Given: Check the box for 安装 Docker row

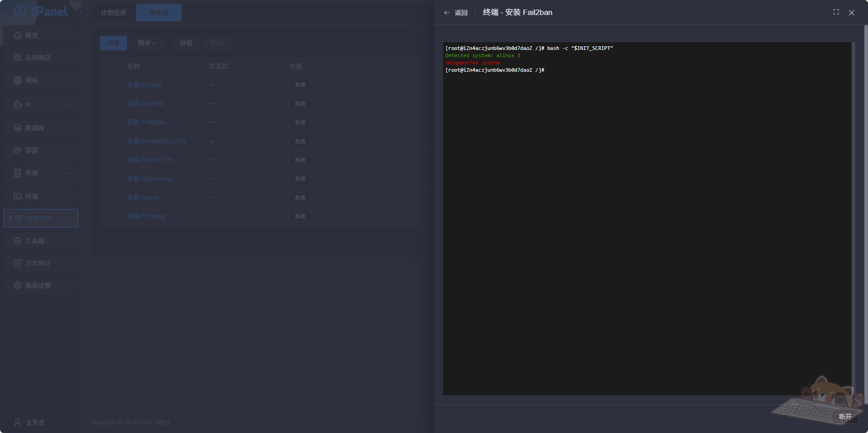Looking at the screenshot, I should coord(108,85).
